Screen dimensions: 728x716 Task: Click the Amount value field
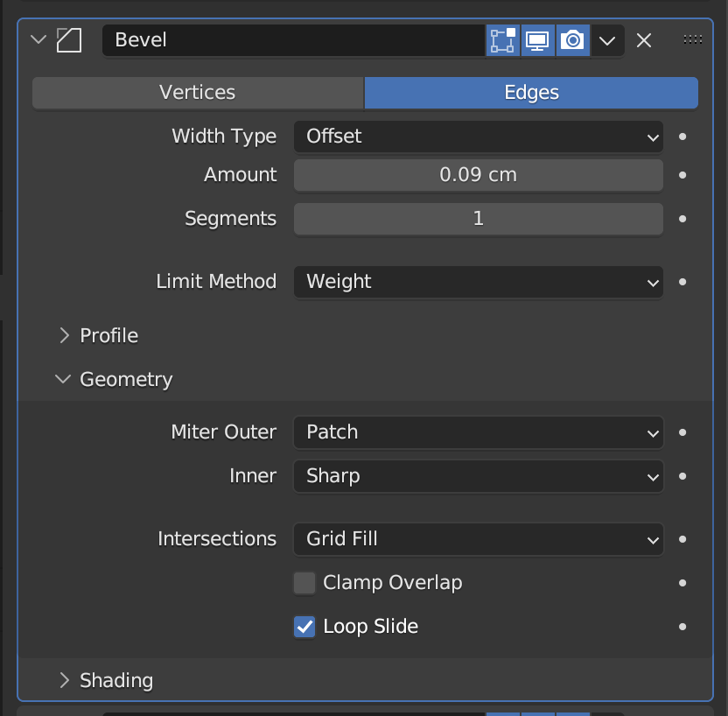[478, 175]
